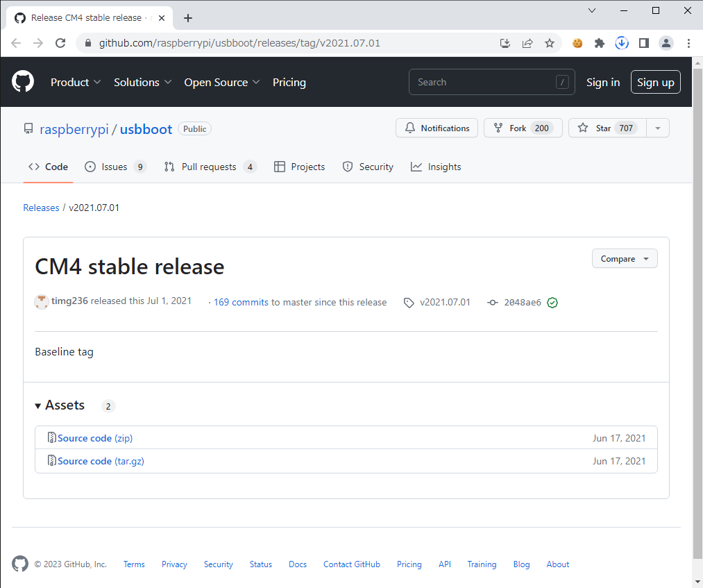
Task: Open the Chrome three-dot menu
Action: tap(688, 43)
